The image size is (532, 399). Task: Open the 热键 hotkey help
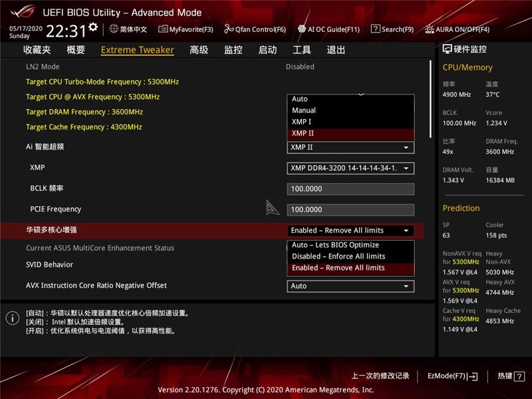[509, 374]
